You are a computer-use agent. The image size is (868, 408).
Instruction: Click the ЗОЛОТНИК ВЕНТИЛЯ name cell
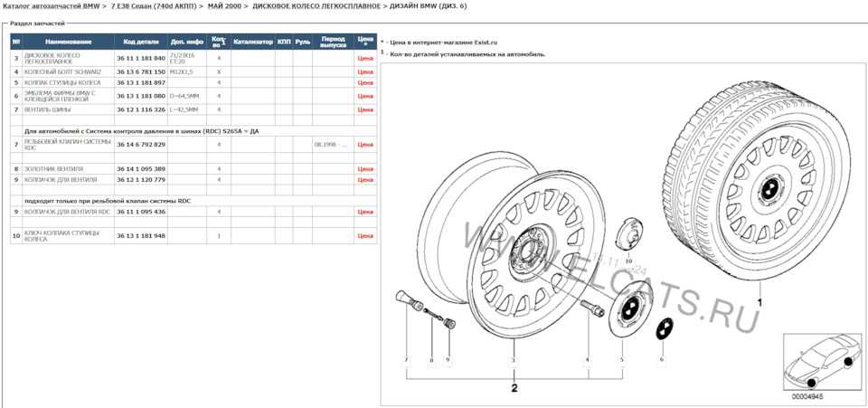(68, 169)
